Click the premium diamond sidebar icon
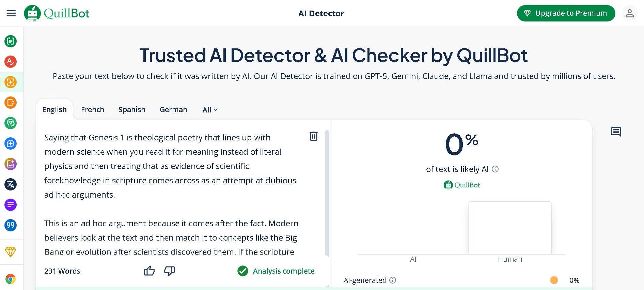Screen dimensions: 644x290 pos(11,252)
